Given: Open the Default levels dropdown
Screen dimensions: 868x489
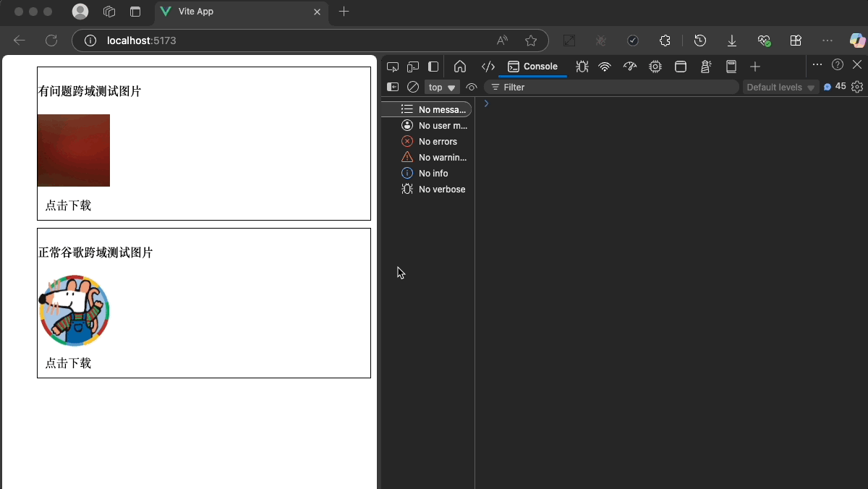Looking at the screenshot, I should click(781, 87).
